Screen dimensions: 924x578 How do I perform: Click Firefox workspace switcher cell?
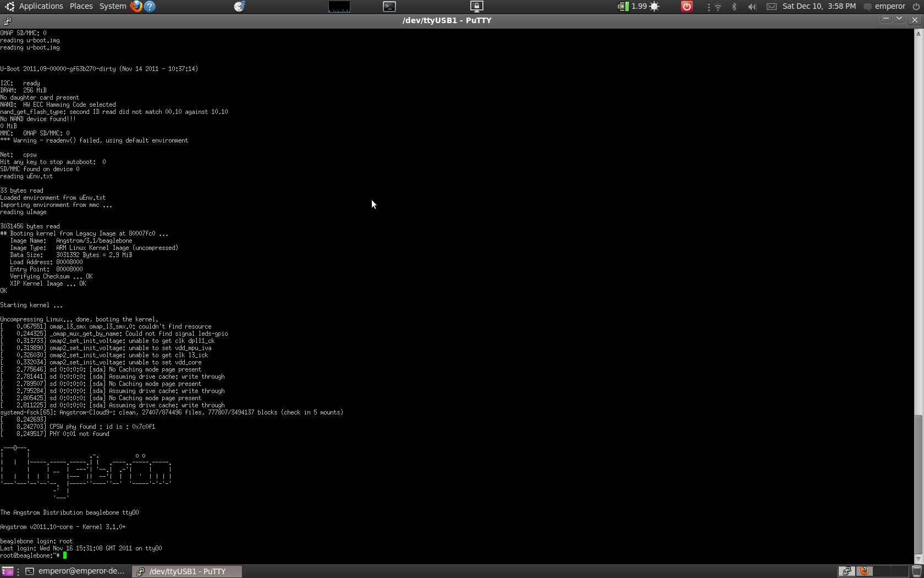click(x=865, y=571)
